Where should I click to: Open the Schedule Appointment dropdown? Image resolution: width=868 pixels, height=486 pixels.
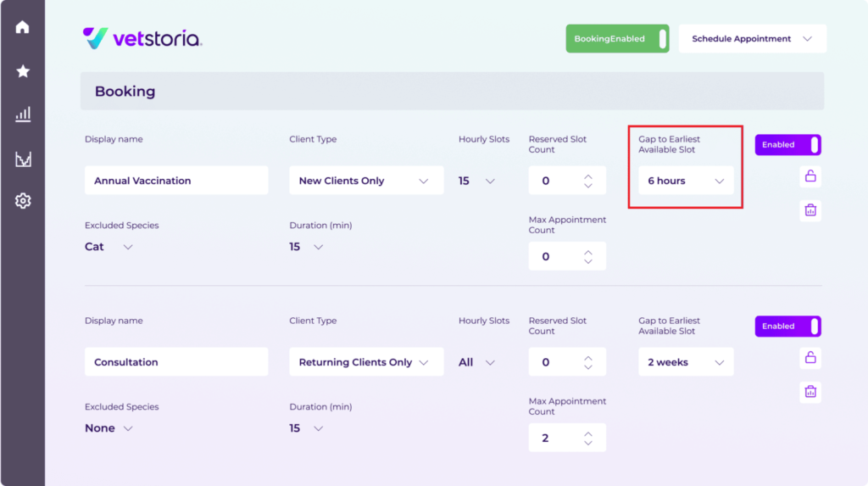point(752,39)
